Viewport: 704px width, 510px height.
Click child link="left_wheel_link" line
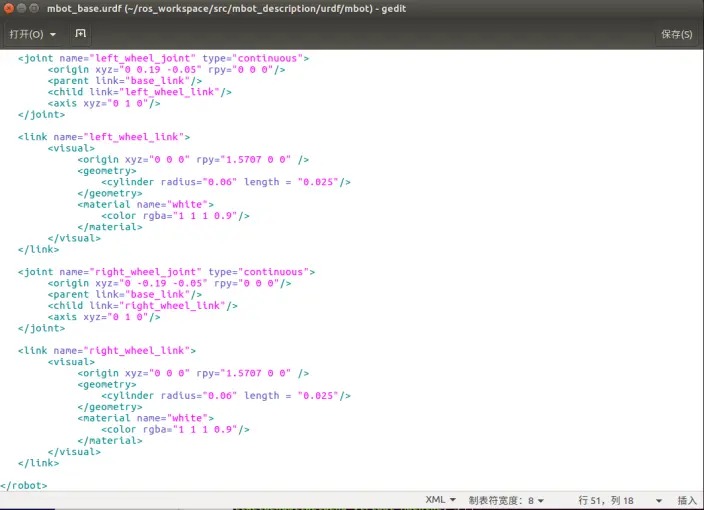tap(140, 92)
